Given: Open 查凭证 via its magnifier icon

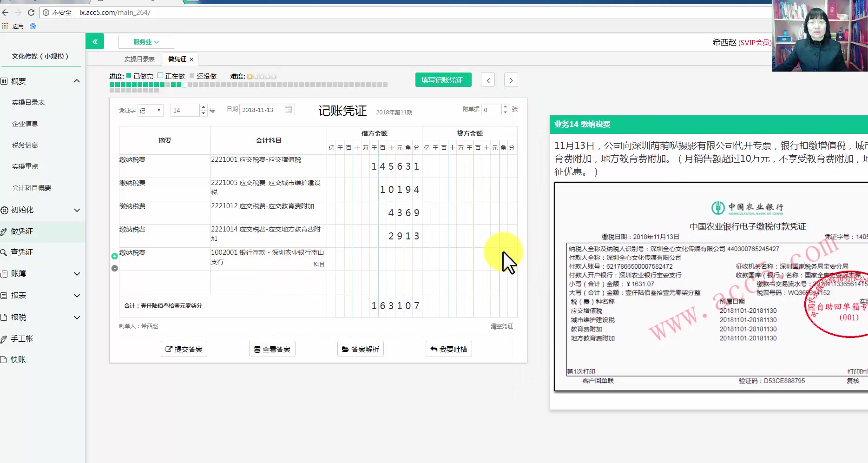Looking at the screenshot, I should pos(5,252).
